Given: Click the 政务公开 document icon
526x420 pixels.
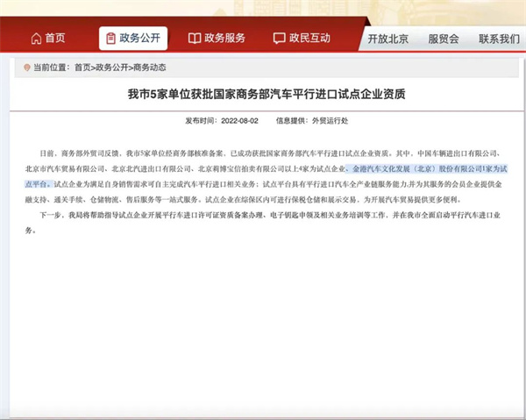Looking at the screenshot, I should point(110,39).
